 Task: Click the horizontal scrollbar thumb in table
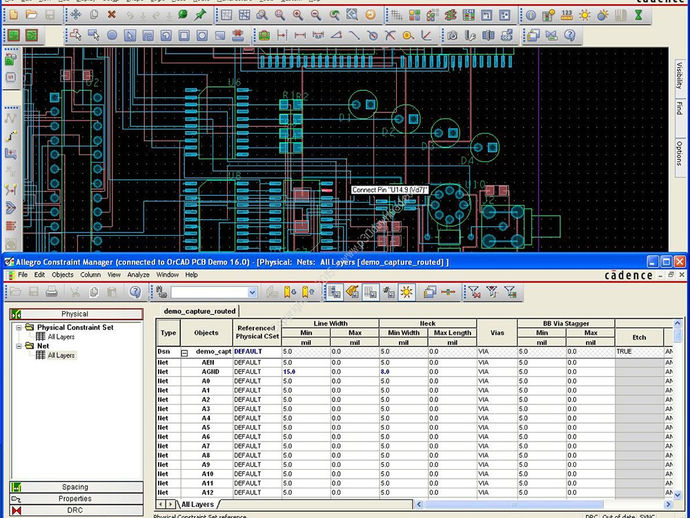(513, 504)
